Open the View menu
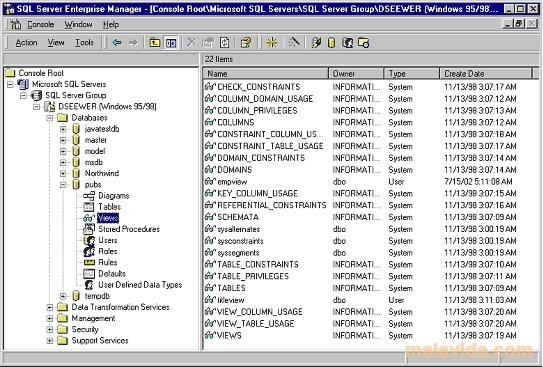 (56, 43)
